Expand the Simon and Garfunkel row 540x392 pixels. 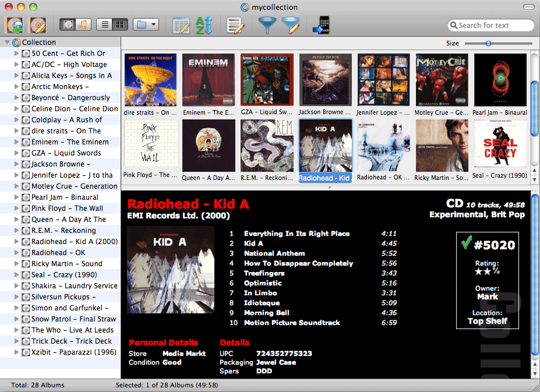[16, 308]
